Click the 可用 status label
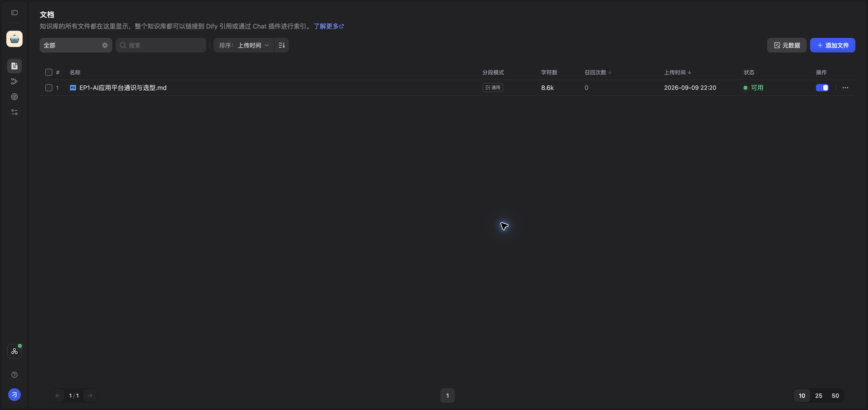The width and height of the screenshot is (868, 410). 757,88
